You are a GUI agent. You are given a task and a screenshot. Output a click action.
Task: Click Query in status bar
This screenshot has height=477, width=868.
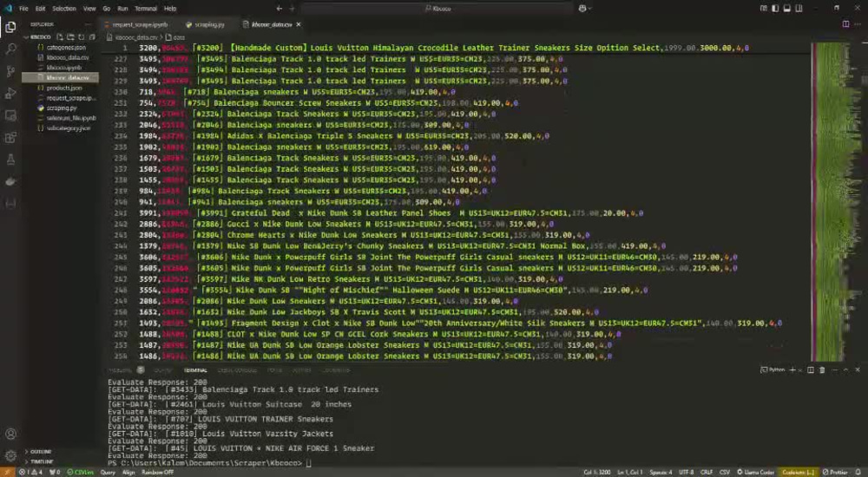(108, 472)
